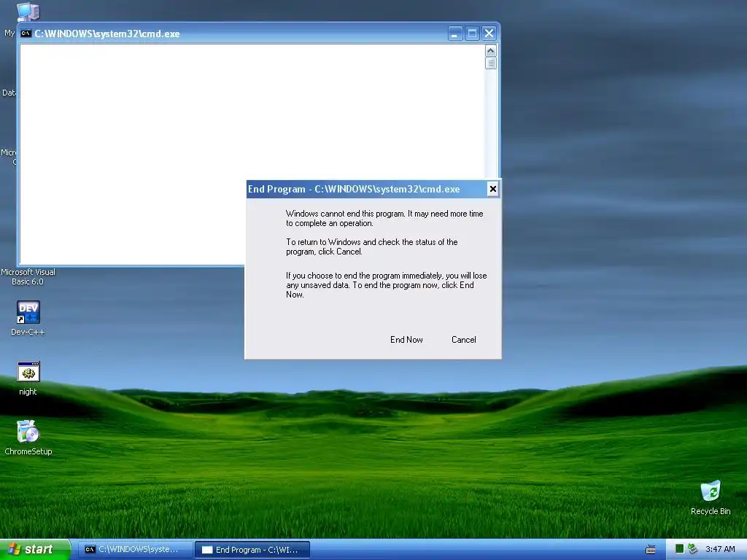Click the 3:47 AM taskbar clock
This screenshot has width=747, height=560.
(720, 549)
